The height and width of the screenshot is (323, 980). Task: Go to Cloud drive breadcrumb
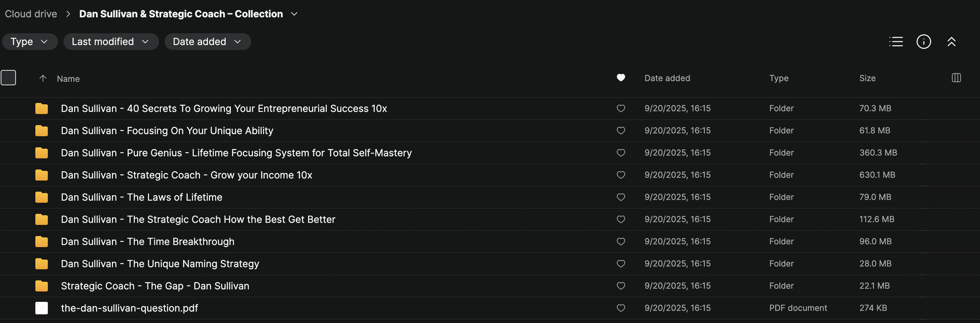coord(31,14)
